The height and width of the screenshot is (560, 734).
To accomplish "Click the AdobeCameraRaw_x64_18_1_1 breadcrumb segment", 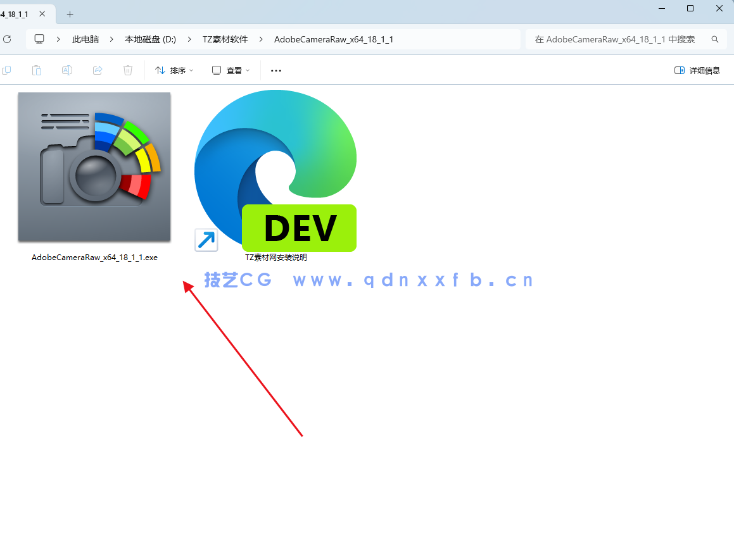I will pyautogui.click(x=333, y=39).
